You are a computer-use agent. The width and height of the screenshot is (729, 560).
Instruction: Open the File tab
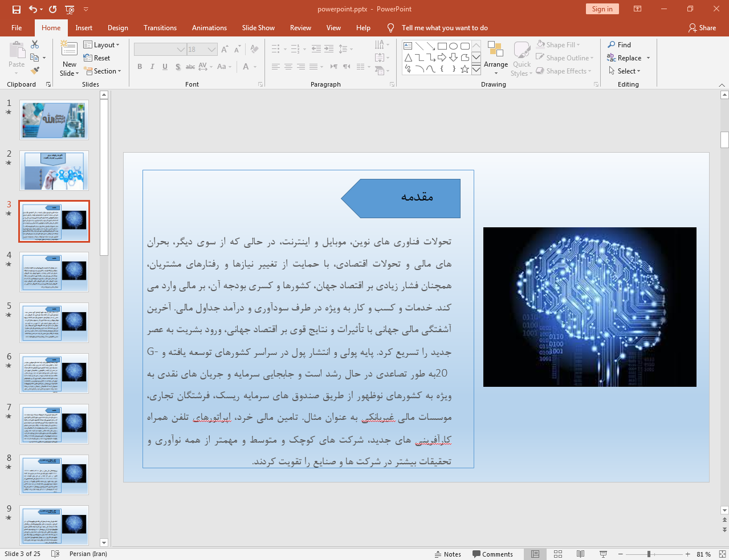point(17,27)
